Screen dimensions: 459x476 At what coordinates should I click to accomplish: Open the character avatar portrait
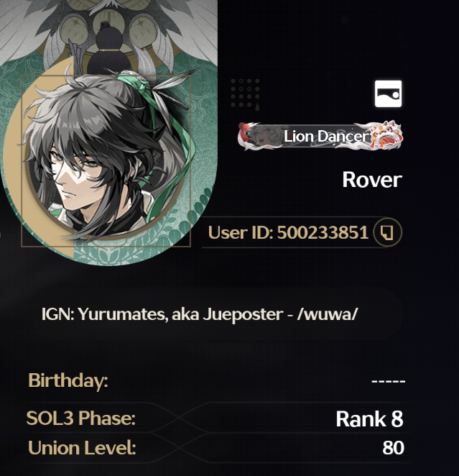coord(106,161)
